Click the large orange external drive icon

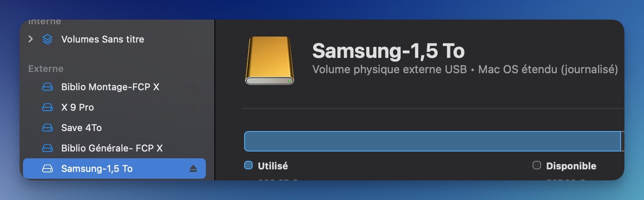270,60
